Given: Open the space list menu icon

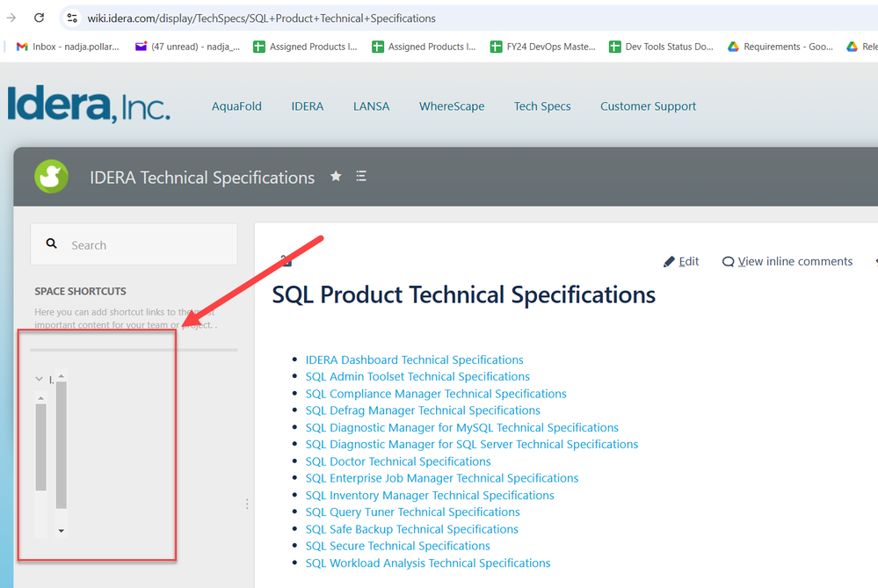Looking at the screenshot, I should [361, 177].
